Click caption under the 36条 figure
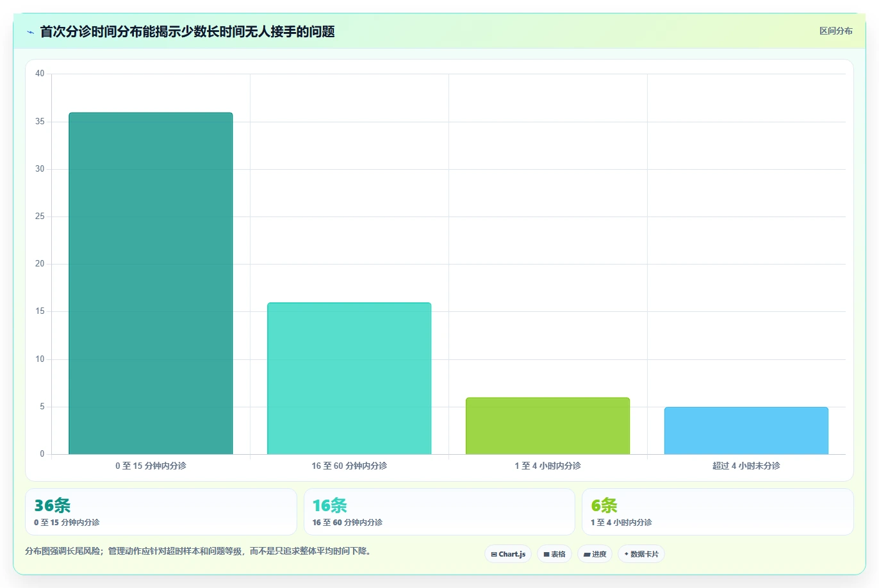The width and height of the screenshot is (879, 588). tap(67, 523)
